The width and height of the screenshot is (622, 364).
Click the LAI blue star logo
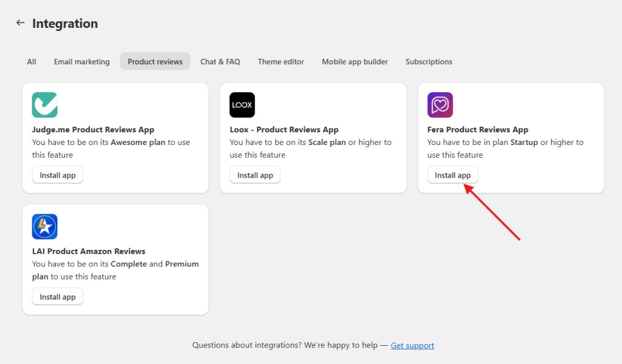click(44, 226)
